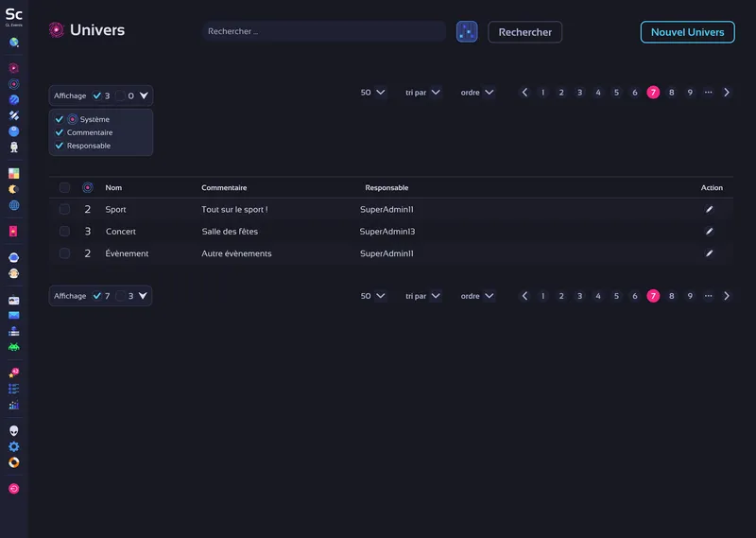Screen dimensions: 756x538
Task: Click the Rechercher button
Action: 524,32
